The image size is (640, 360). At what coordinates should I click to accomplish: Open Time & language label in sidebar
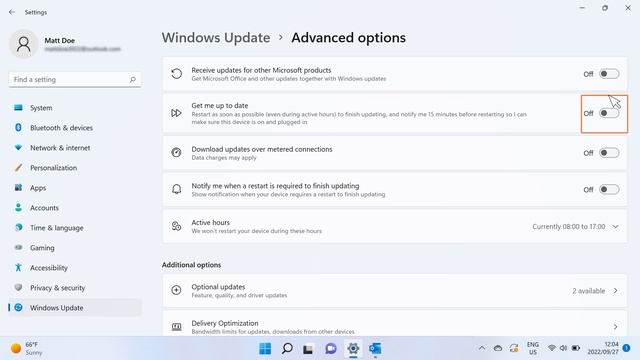click(57, 228)
